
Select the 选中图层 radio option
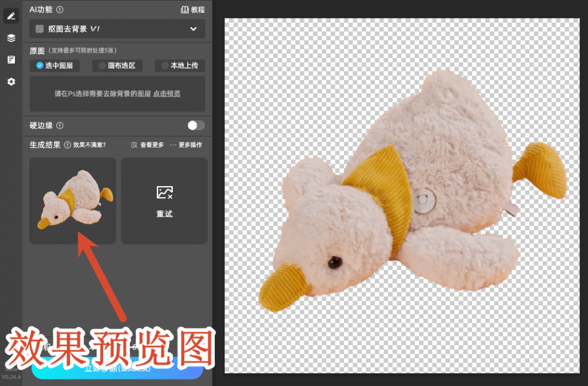(x=55, y=65)
